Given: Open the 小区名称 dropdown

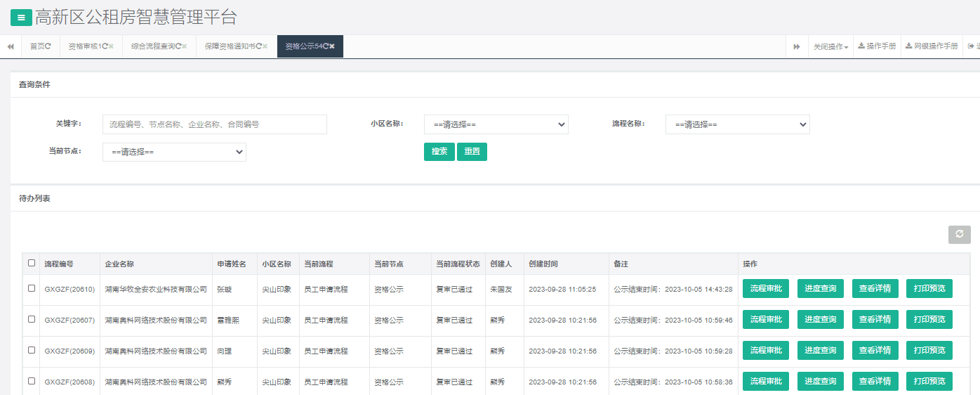Looking at the screenshot, I should (x=496, y=124).
